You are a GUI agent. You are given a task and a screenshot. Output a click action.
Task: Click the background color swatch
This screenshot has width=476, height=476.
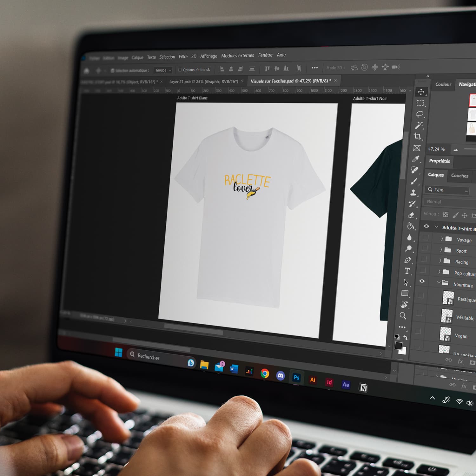[403, 351]
